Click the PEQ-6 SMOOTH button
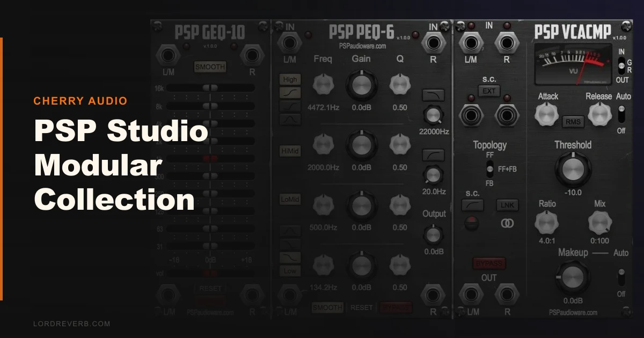The height and width of the screenshot is (338, 644). point(327,307)
